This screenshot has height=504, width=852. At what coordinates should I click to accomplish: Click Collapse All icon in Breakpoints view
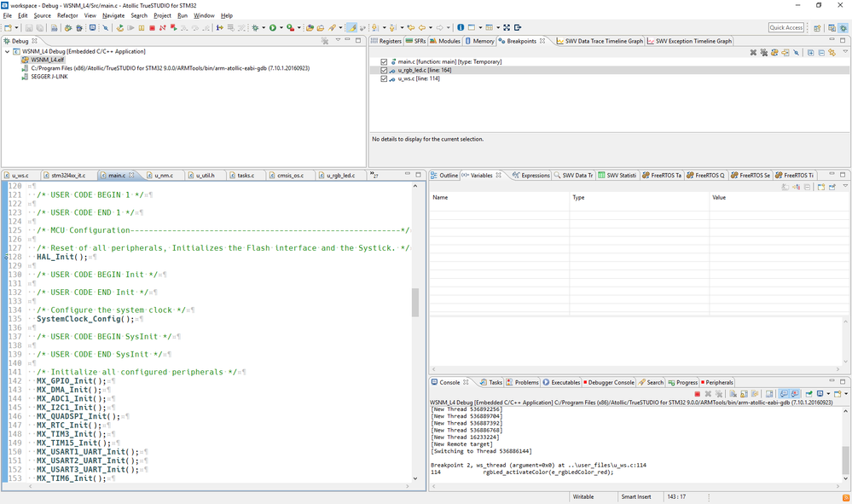point(821,53)
